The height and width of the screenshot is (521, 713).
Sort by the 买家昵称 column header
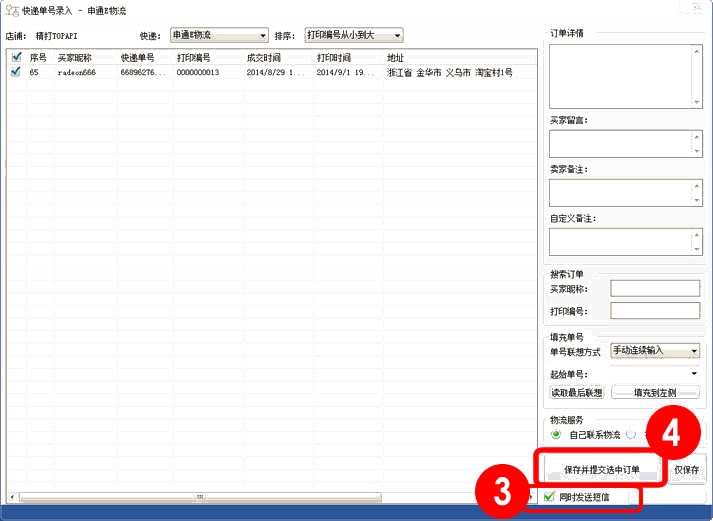75,58
